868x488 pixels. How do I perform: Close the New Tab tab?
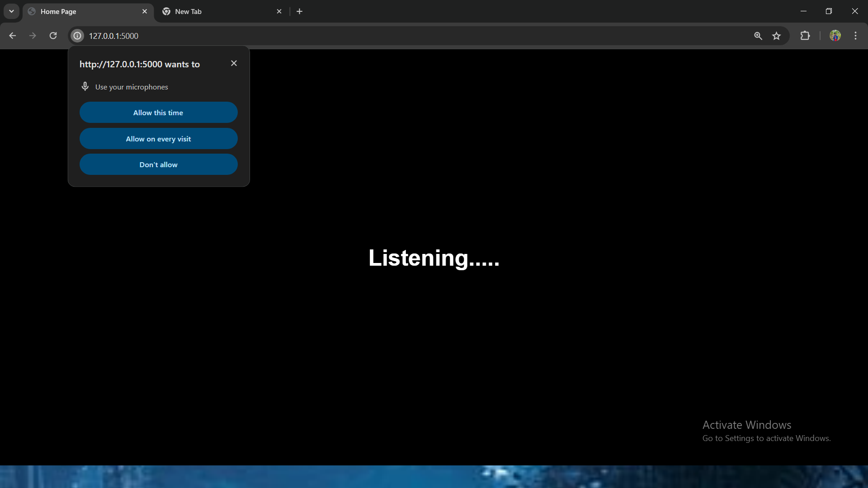click(x=279, y=11)
